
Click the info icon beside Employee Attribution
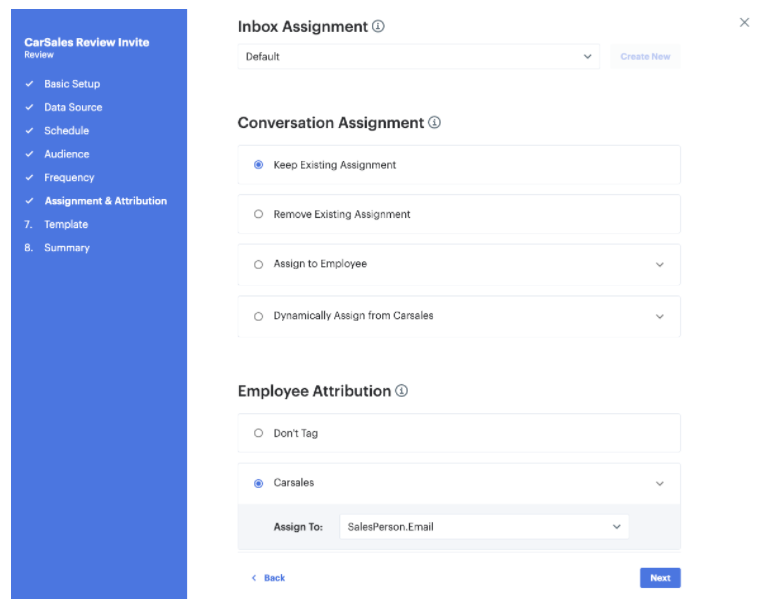[401, 391]
